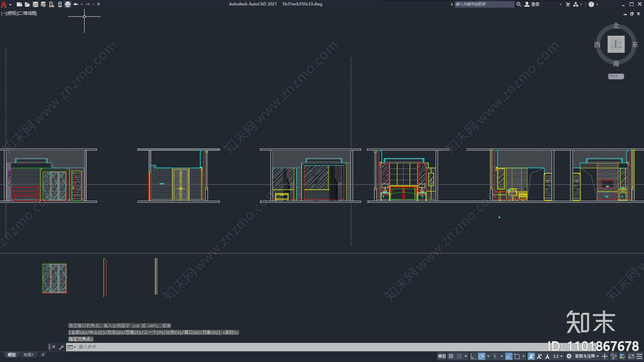Open the Autodesk App Store cart icon
The height and width of the screenshot is (362, 644).
[568, 4]
